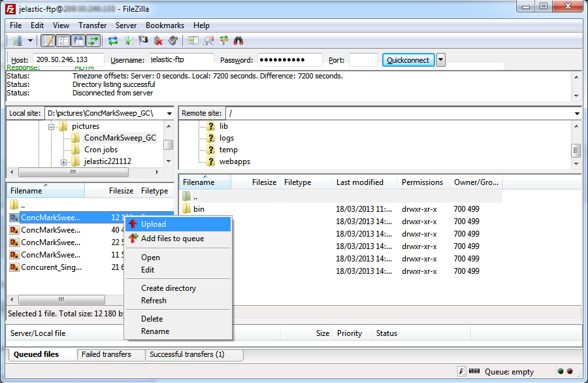
Task: Click the Username input field
Action: [x=182, y=59]
